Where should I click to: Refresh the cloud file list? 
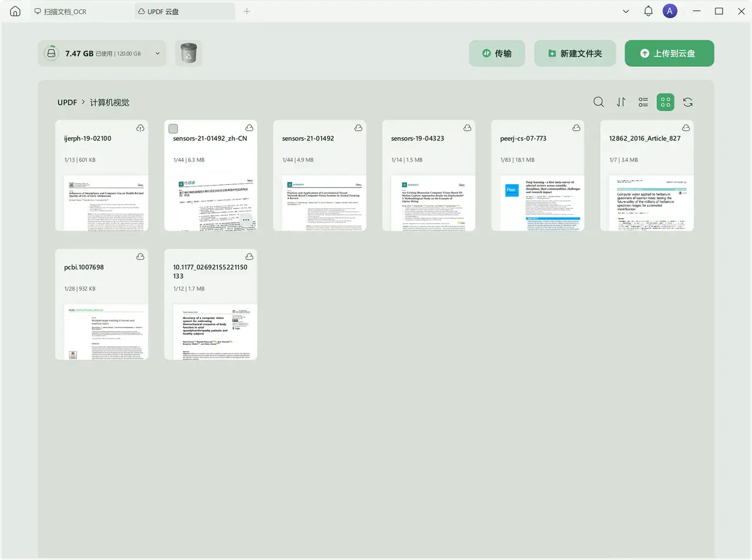click(688, 102)
